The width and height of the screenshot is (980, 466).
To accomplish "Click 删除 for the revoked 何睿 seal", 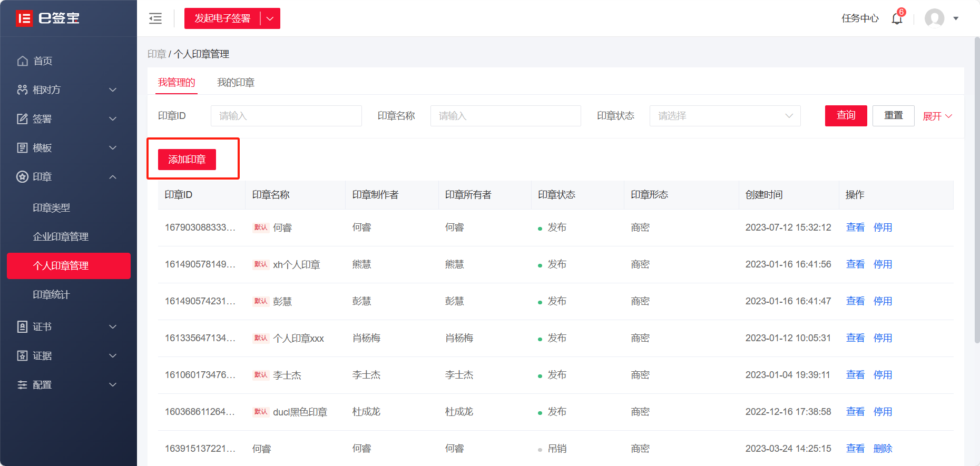I will point(883,449).
